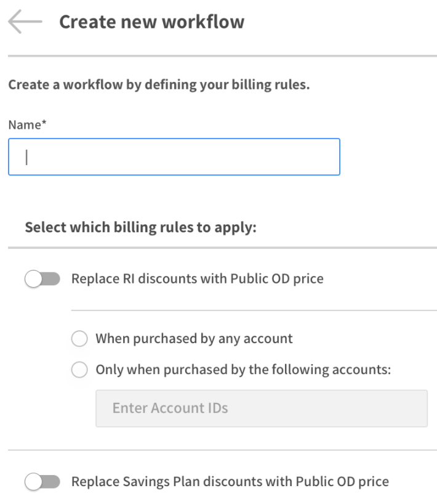Focus the Name input field

174,156
